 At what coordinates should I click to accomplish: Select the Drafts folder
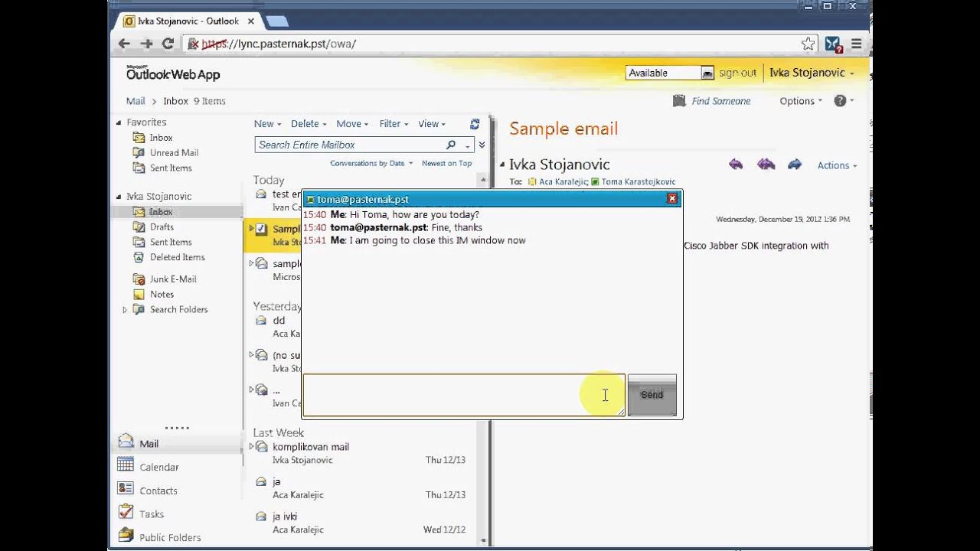[162, 227]
